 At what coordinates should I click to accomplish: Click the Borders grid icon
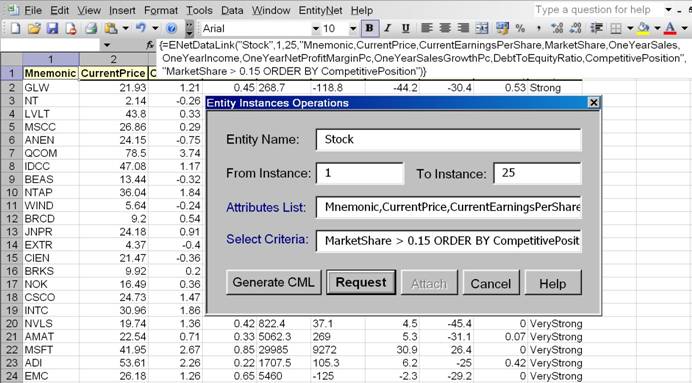(616, 29)
